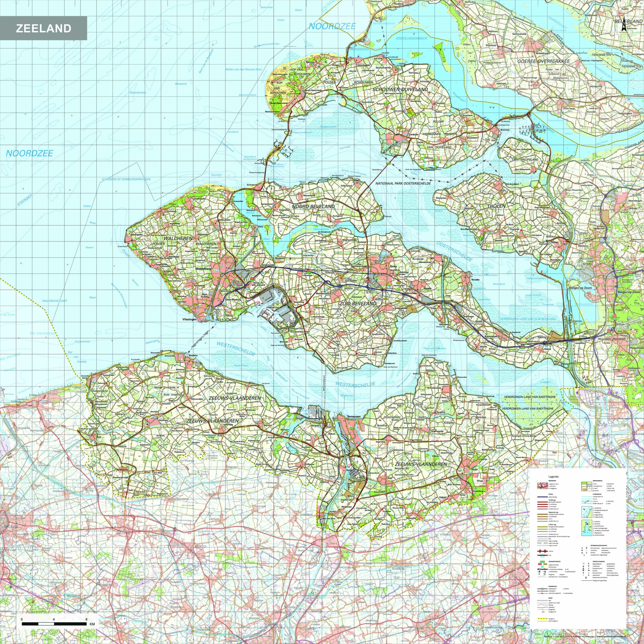The width and height of the screenshot is (644, 644).
Task: Click the viaduct symbol in the legend
Action: tap(543, 551)
